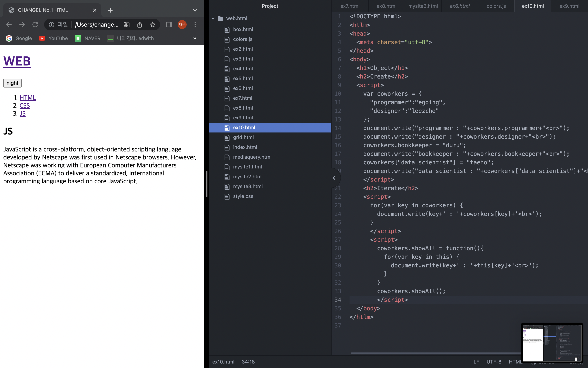
Task: Click the night button
Action: tap(12, 83)
